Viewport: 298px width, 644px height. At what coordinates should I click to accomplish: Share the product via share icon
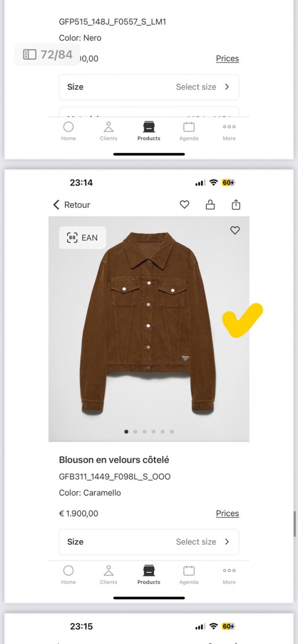click(236, 205)
